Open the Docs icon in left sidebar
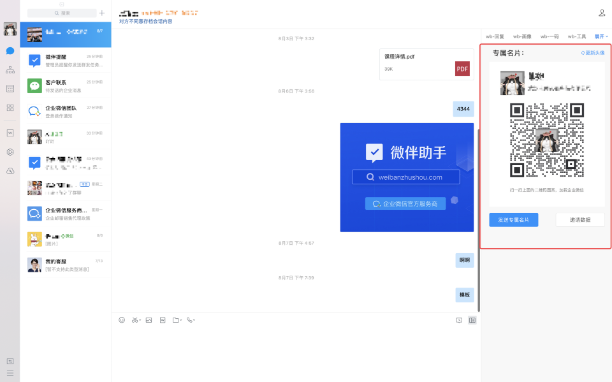The height and width of the screenshot is (382, 612). [10, 133]
